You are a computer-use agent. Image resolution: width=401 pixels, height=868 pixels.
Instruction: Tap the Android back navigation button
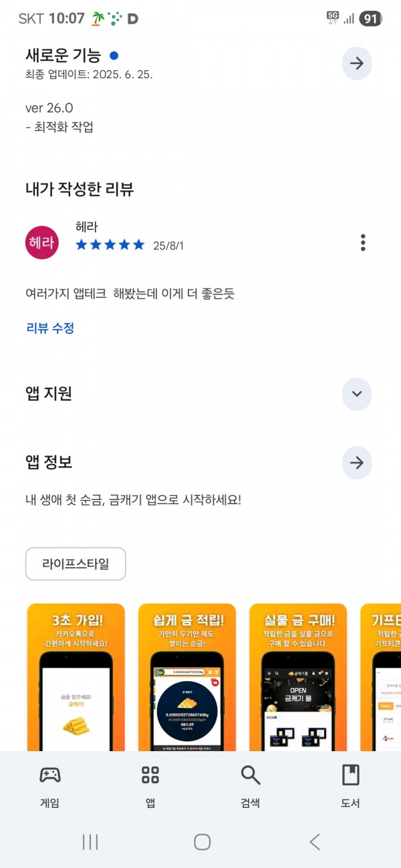pyautogui.click(x=315, y=842)
